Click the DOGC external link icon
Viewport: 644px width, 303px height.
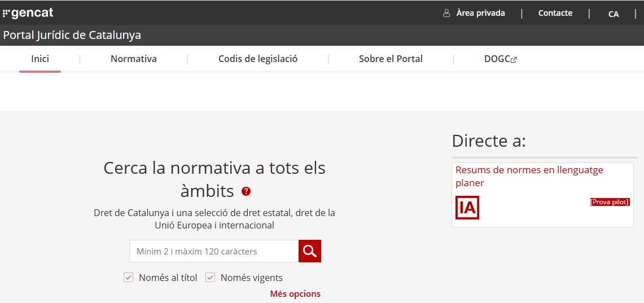pyautogui.click(x=514, y=60)
